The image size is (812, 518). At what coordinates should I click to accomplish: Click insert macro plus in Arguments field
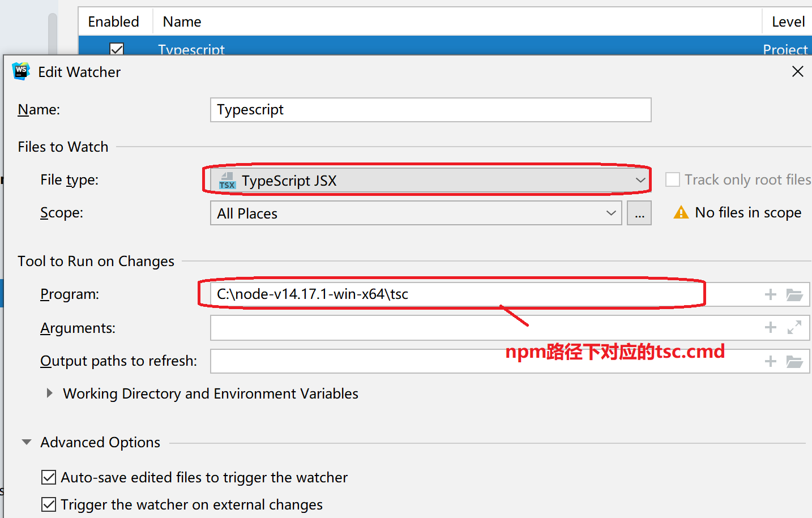770,327
